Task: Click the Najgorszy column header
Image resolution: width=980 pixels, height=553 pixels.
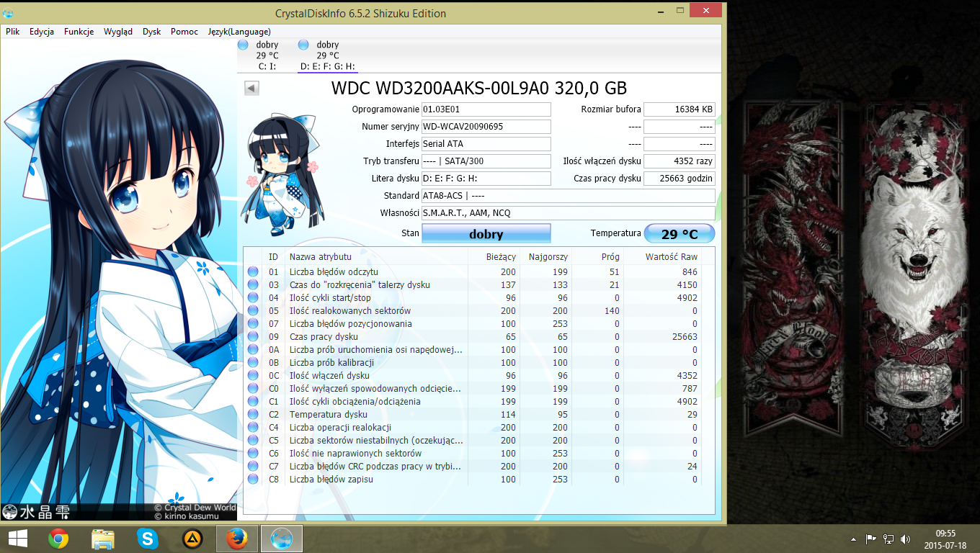Action: click(x=546, y=256)
